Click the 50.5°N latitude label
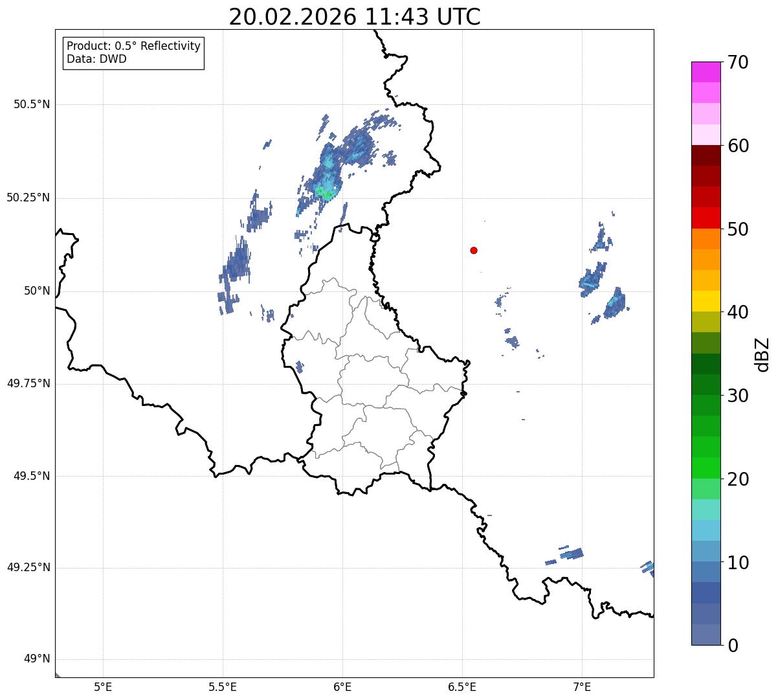Screen dimensions: 778x700 [32, 104]
